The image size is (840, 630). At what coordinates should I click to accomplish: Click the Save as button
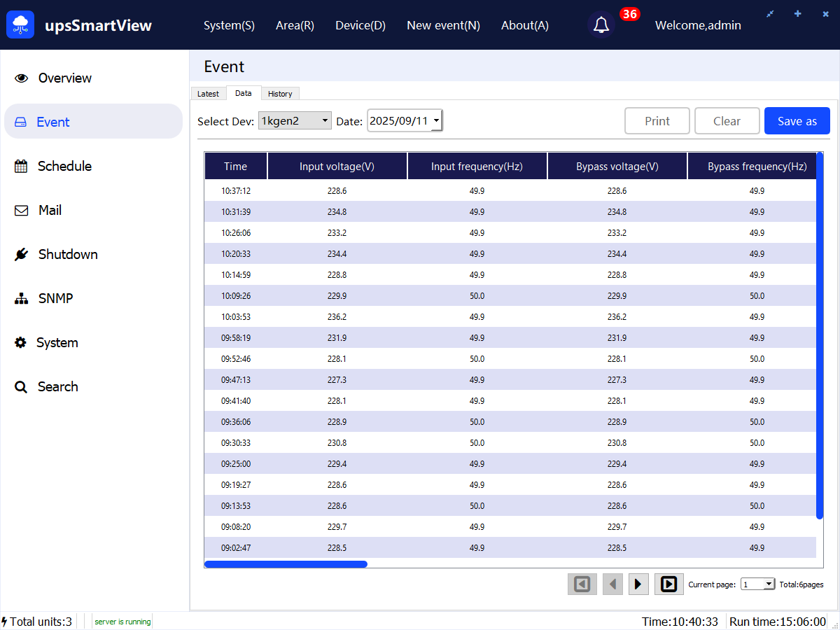point(797,121)
